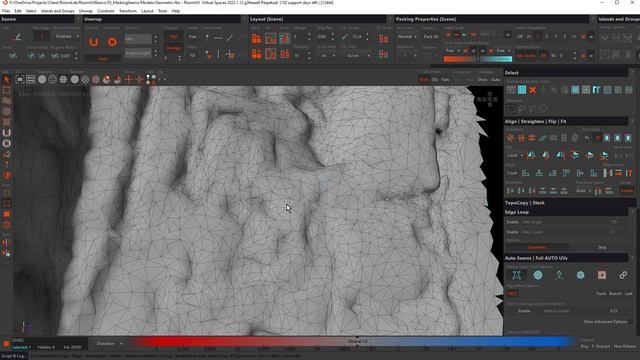Click the first Straighten icon in Align panel
Viewport: 640px width, 360px height.
click(x=511, y=138)
